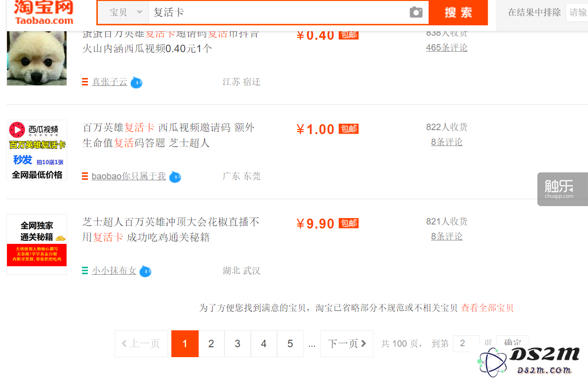The height and width of the screenshot is (379, 588).
Task: Open the Pomeranian dog product thumbnail
Action: (37, 58)
